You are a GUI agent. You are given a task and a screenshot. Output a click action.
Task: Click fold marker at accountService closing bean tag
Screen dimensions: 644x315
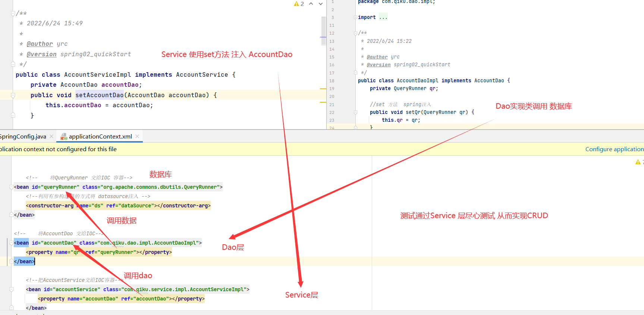tap(12, 308)
